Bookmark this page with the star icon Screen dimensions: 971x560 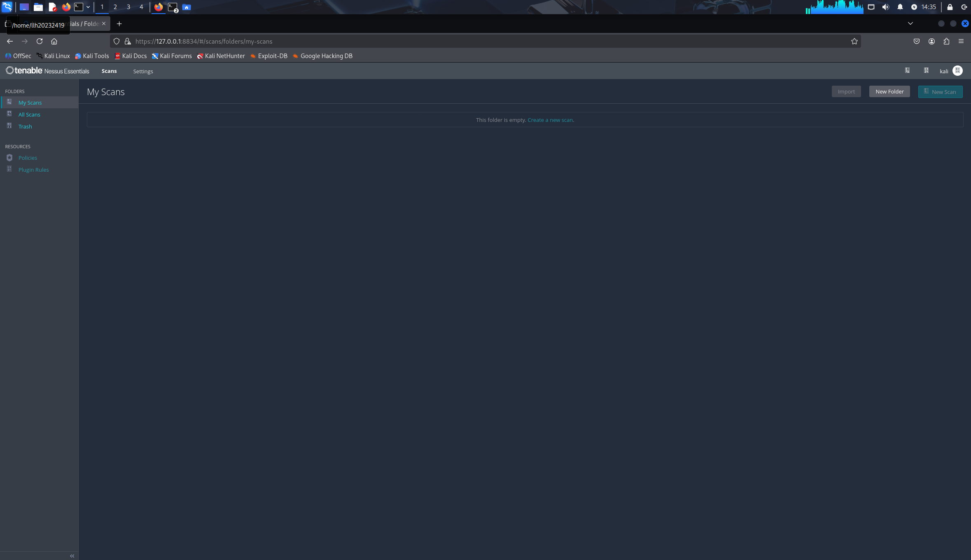tap(854, 41)
